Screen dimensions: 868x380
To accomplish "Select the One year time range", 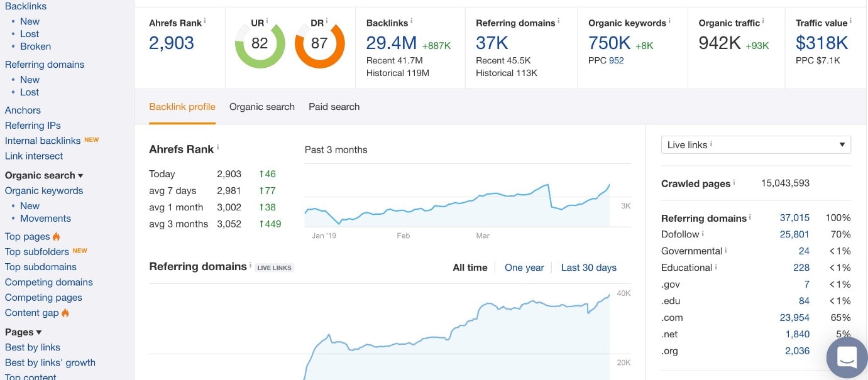I will [x=524, y=268].
